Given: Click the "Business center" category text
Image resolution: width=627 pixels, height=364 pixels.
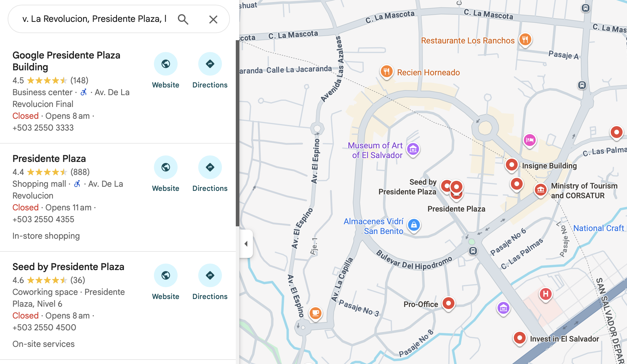Looking at the screenshot, I should tap(43, 92).
